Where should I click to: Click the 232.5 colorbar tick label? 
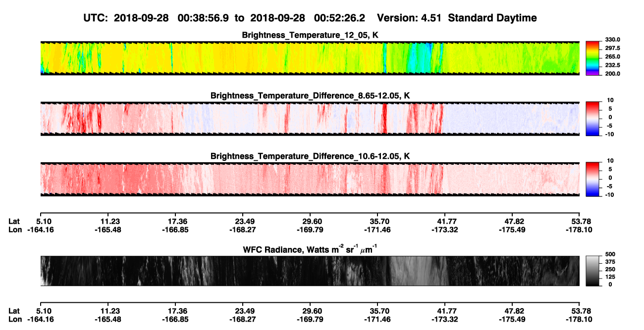[x=613, y=65]
